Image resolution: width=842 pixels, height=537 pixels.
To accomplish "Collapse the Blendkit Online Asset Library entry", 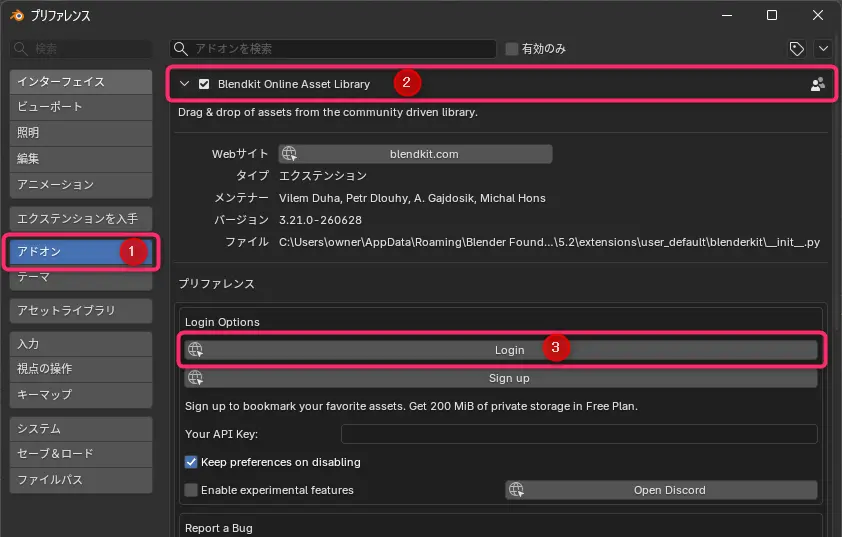I will point(184,84).
